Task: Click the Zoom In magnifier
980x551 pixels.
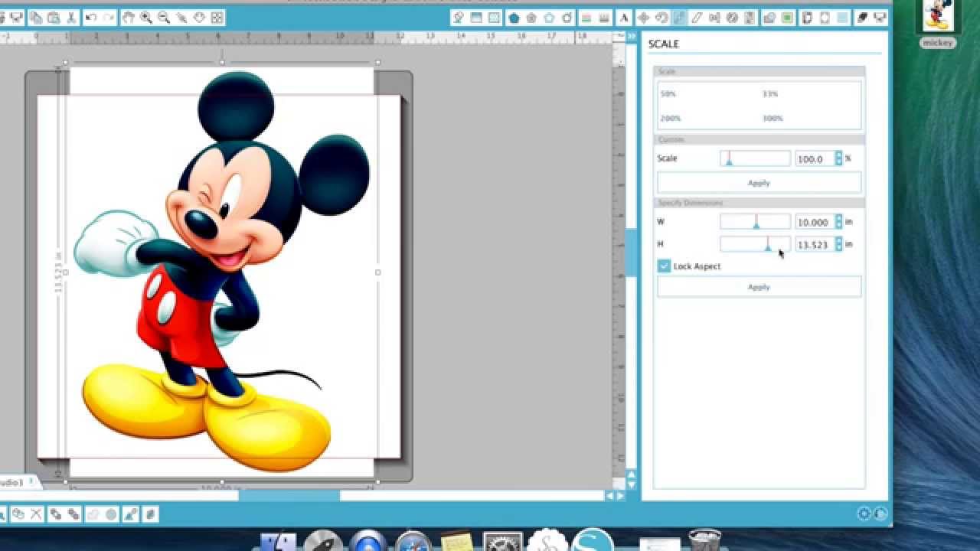Action: (145, 17)
